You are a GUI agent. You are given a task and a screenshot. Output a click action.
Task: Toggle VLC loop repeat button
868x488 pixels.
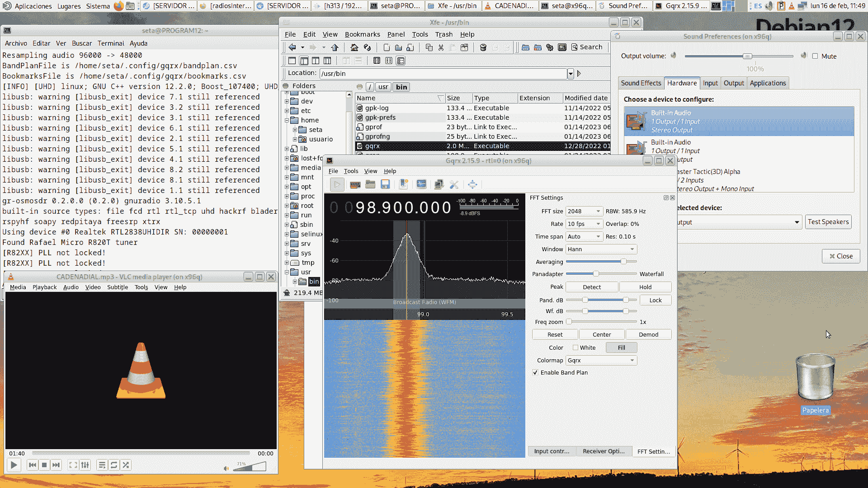114,465
